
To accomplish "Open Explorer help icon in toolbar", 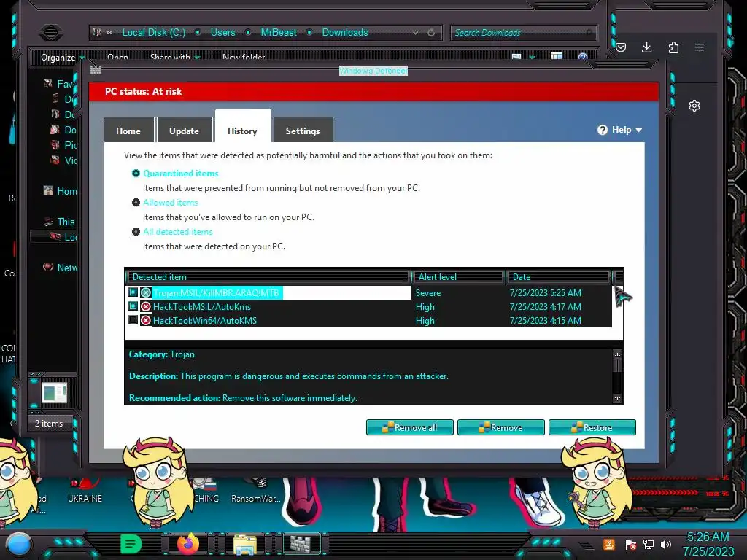I will click(x=582, y=57).
